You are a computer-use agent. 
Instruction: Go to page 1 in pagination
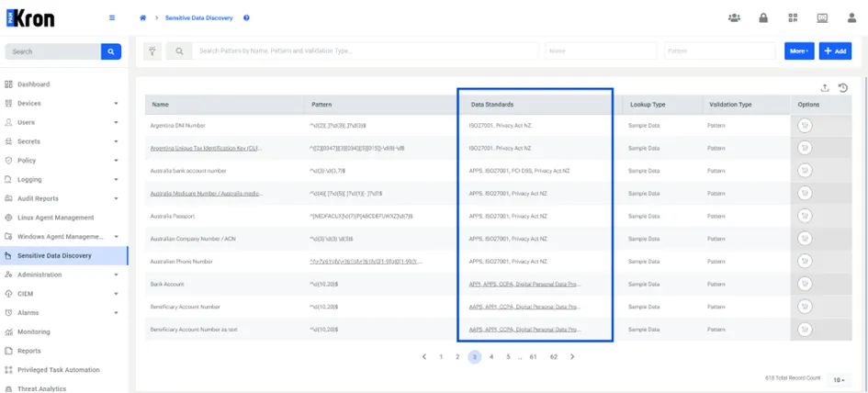(x=441, y=357)
